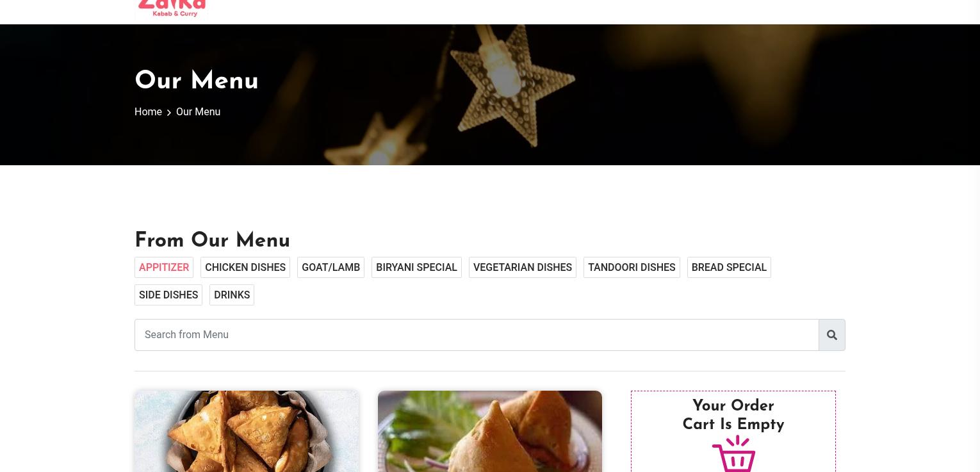Open the CHICKEN DISHES category
980x472 pixels.
(x=245, y=268)
